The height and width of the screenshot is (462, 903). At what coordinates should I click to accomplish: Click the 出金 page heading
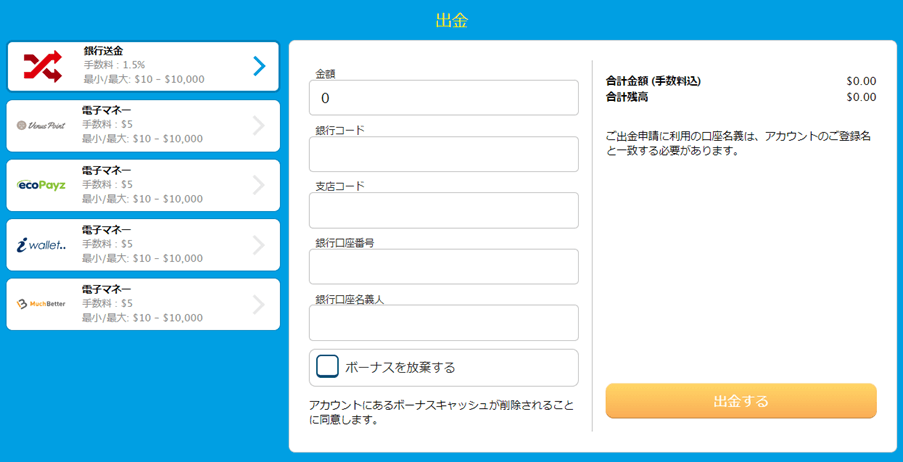(451, 20)
